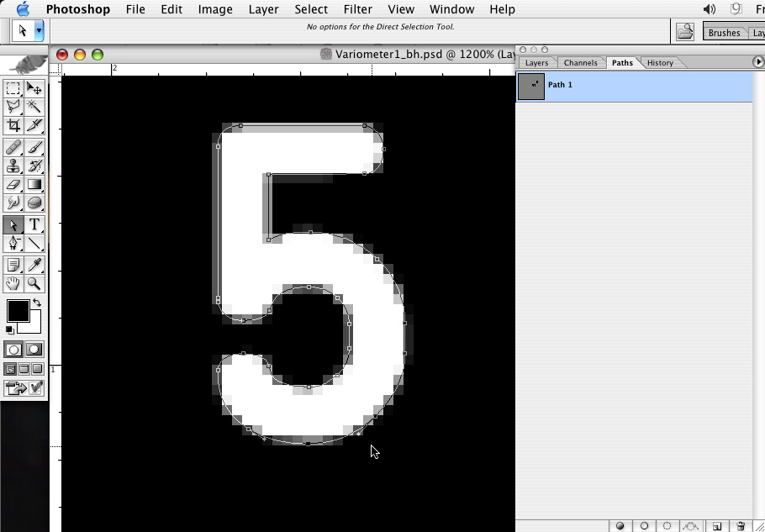Select the Magic Wand tool
Image resolution: width=765 pixels, height=532 pixels.
pos(34,107)
